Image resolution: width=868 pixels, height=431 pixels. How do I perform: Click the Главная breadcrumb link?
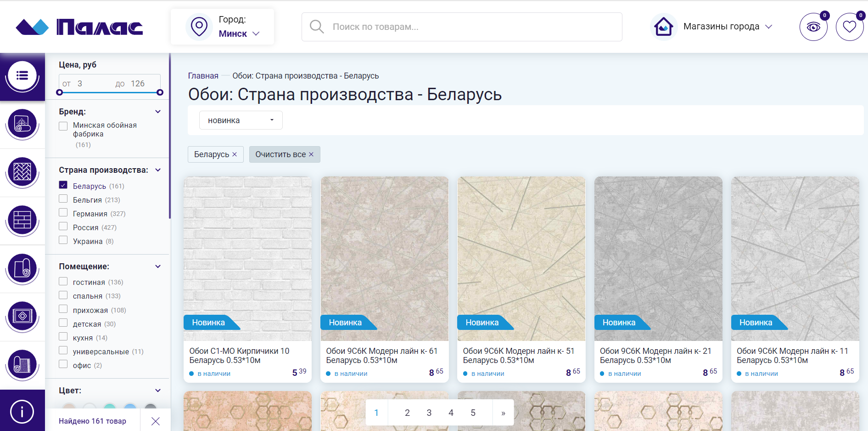pyautogui.click(x=203, y=76)
